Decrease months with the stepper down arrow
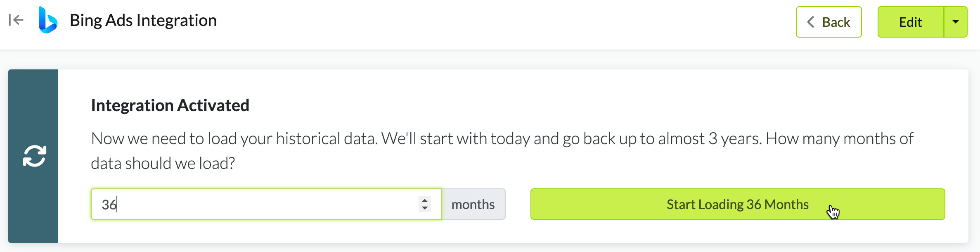This screenshot has height=252, width=980. 425,208
